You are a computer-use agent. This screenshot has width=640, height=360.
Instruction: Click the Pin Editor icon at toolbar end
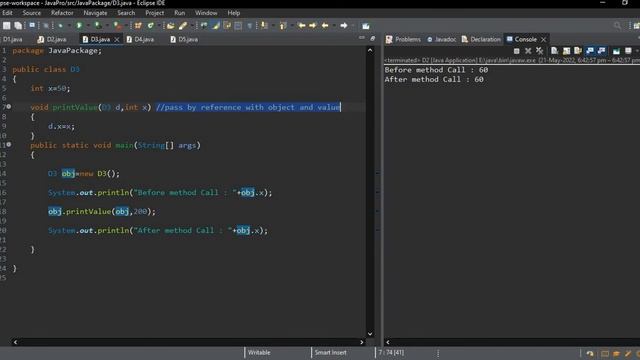coord(365,26)
